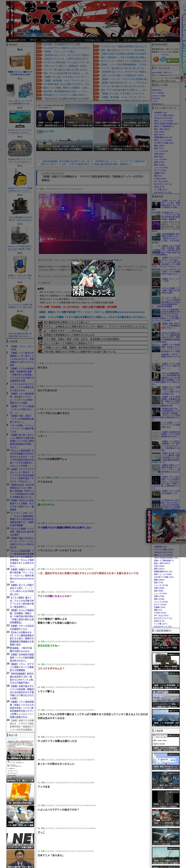Viewport: 186px width, 868px height.
Task: Open ヌルポあんてな in the navigation bar
Action: coord(111,40)
